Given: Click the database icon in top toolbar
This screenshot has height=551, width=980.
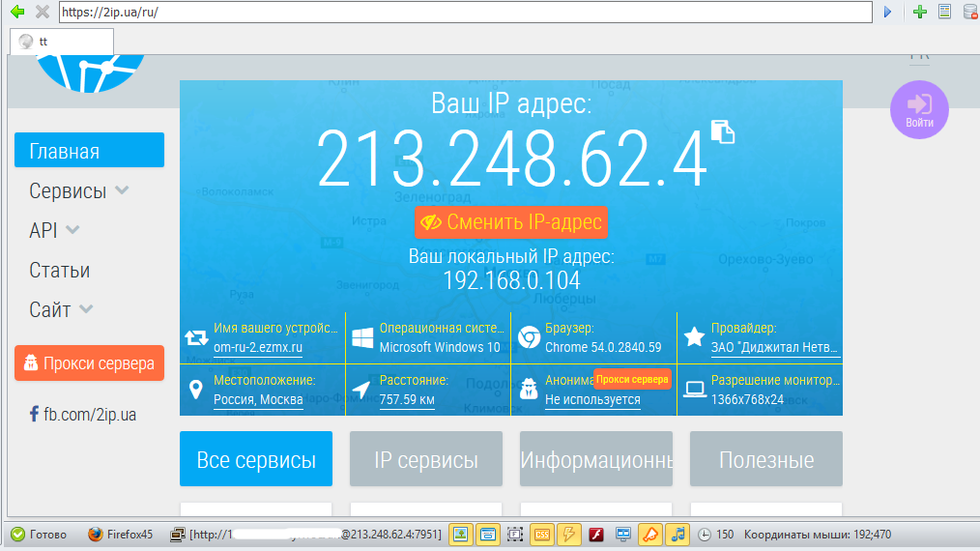Looking at the screenshot, I should (x=969, y=12).
